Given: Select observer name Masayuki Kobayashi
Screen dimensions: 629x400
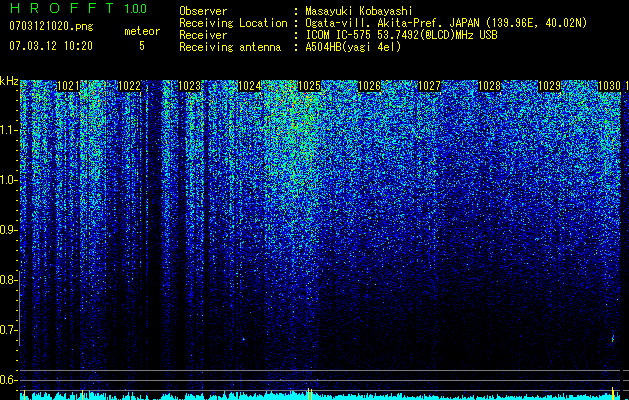Looking at the screenshot, I should tap(359, 11).
